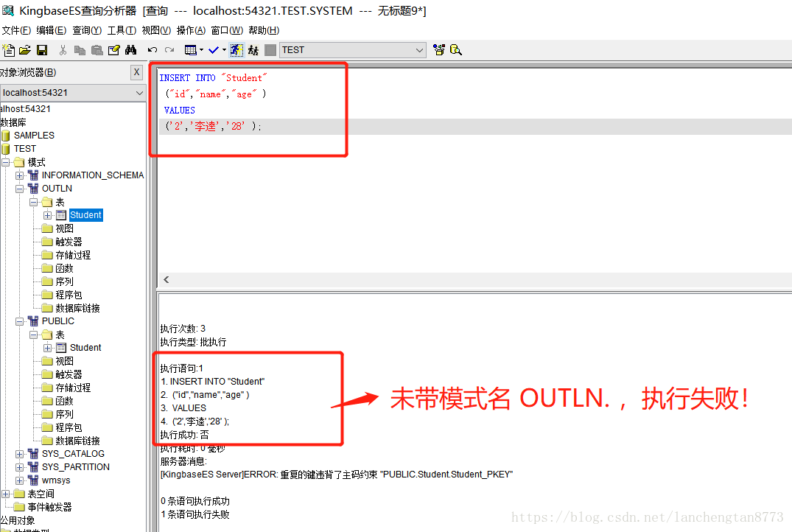Viewport: 792px width, 532px height.
Task: Open the 视图(V) menu
Action: click(x=156, y=30)
